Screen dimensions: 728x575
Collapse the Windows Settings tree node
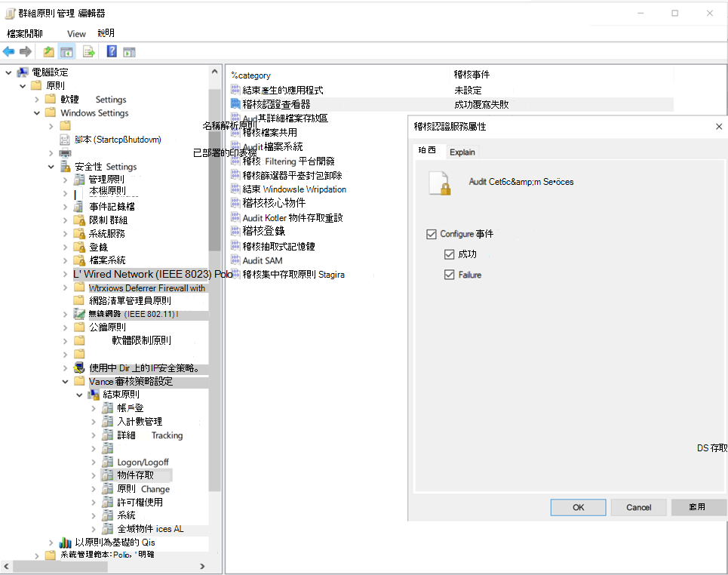pyautogui.click(x=35, y=112)
